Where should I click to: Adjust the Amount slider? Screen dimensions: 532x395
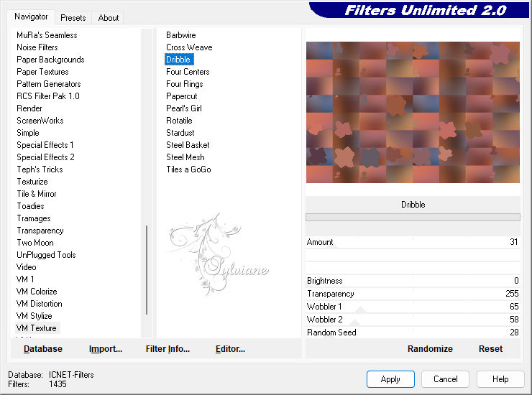click(413, 242)
